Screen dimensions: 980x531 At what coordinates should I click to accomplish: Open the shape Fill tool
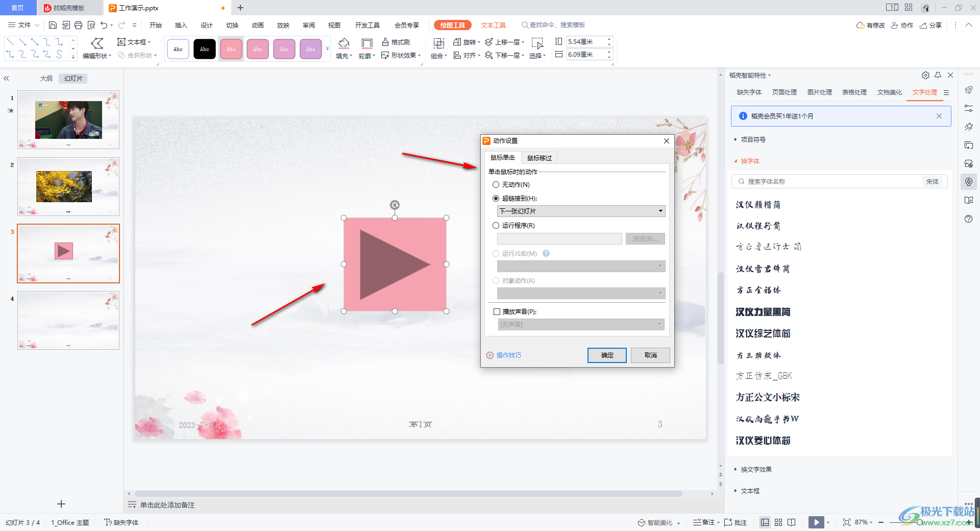[344, 49]
